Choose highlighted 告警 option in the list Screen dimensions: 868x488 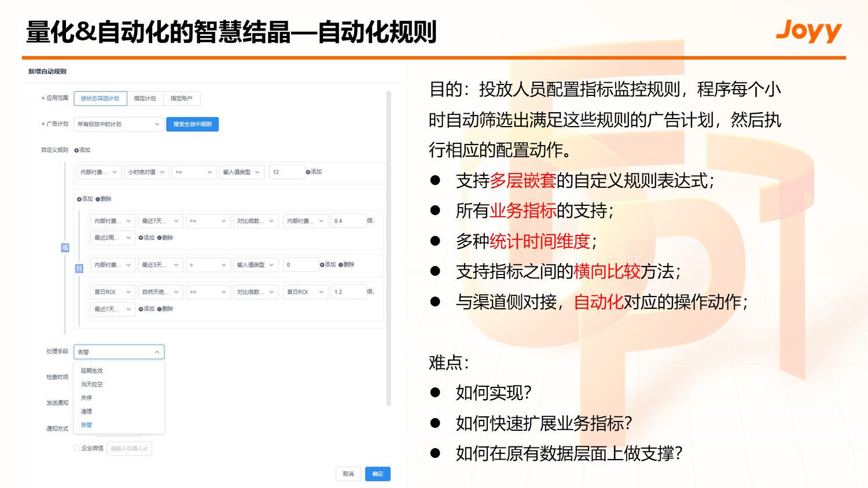pyautogui.click(x=119, y=425)
